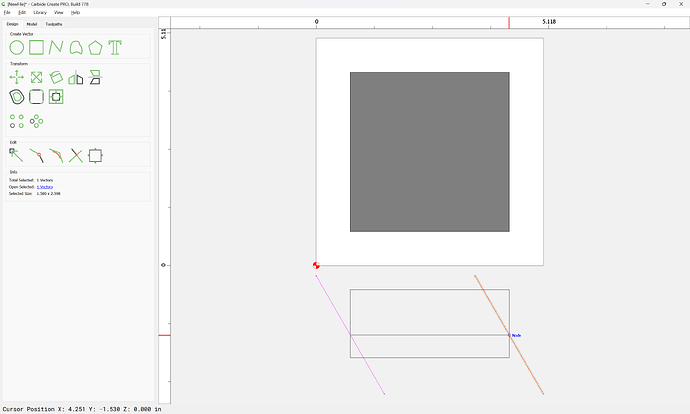
Task: Click the 5.118 mark on top ruler
Action: pos(549,22)
